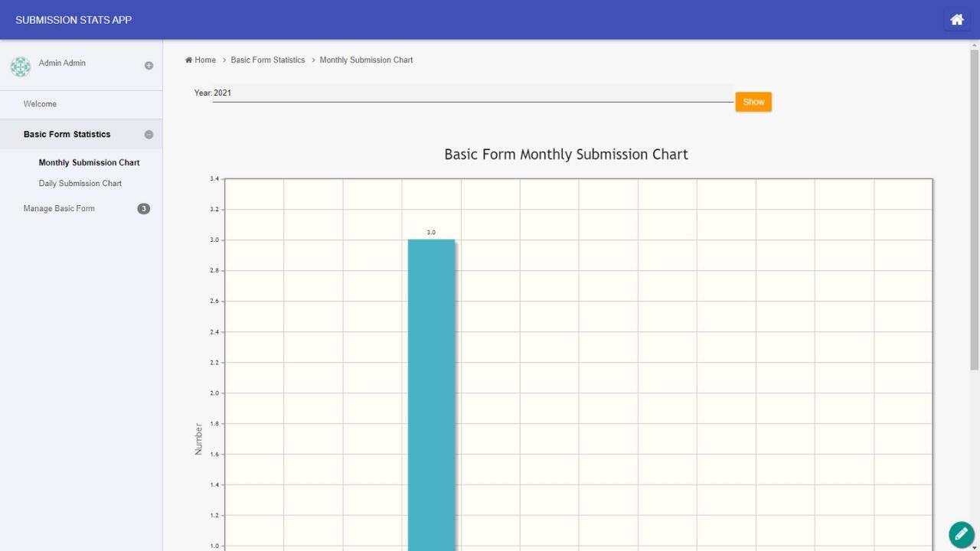980x551 pixels.
Task: Open Monthly Submission Chart in sidebar
Action: (89, 162)
